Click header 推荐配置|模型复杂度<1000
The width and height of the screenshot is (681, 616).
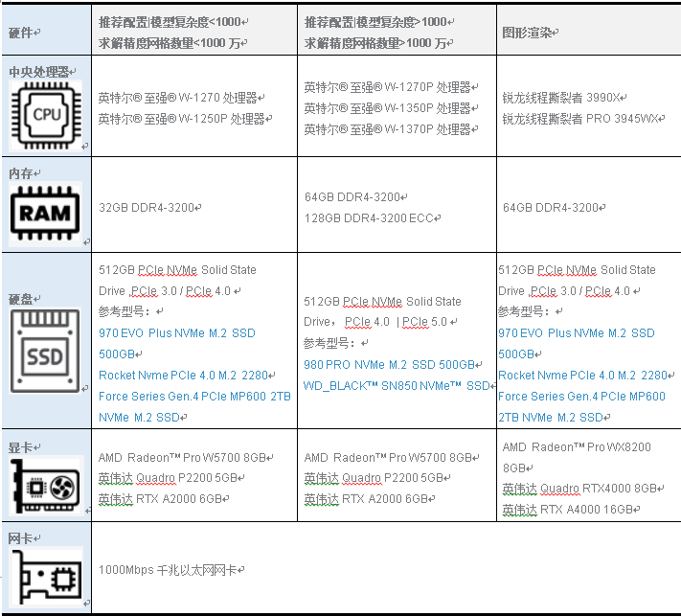tap(170, 22)
